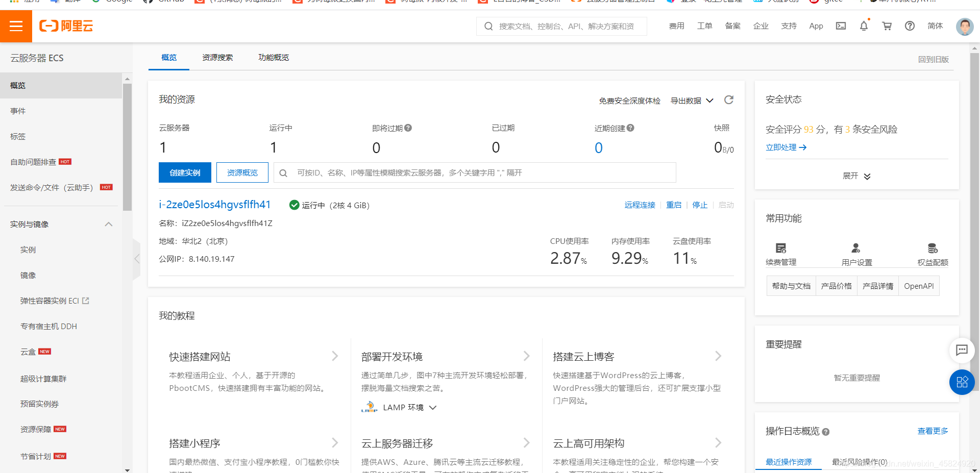Switch to 概览 tab
Viewport: 980px width, 473px height.
pyautogui.click(x=169, y=58)
